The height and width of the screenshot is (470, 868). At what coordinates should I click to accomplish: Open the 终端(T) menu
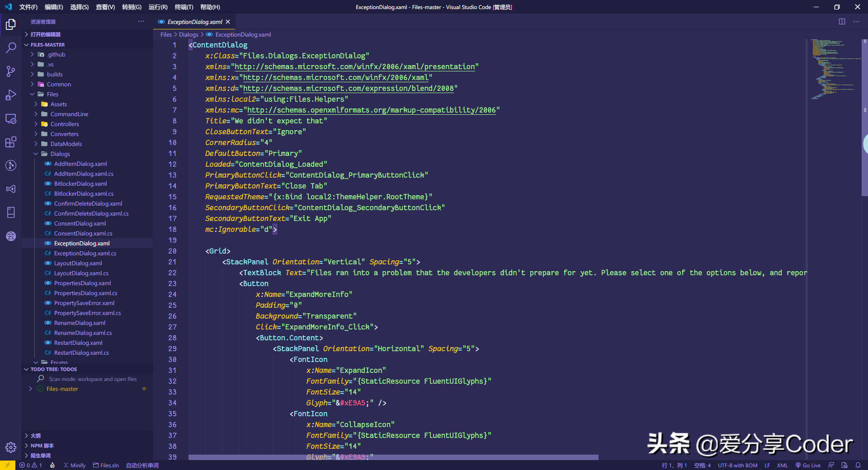click(x=184, y=7)
